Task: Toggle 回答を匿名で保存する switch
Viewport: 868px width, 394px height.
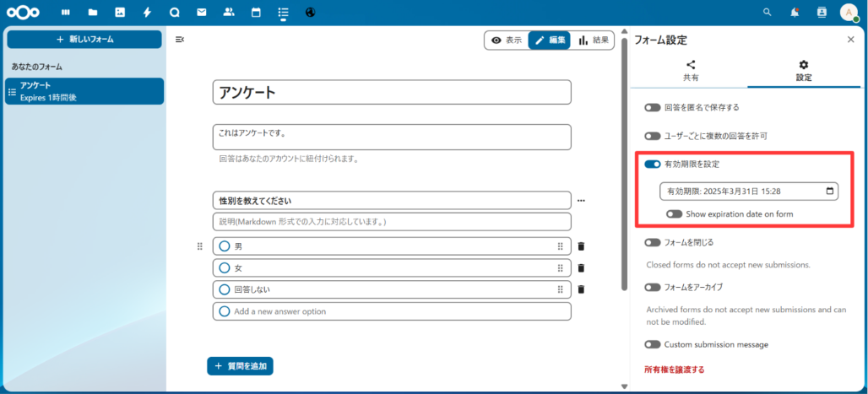Action: 652,108
